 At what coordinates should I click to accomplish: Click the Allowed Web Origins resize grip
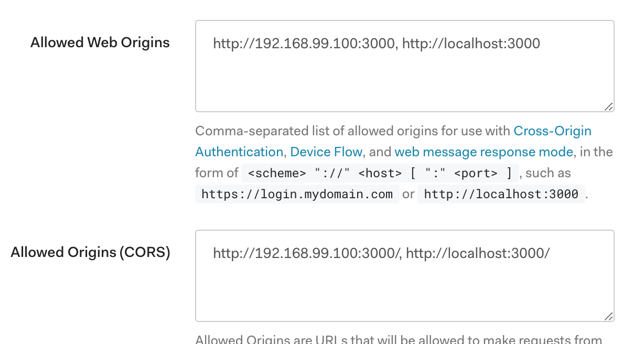(609, 107)
